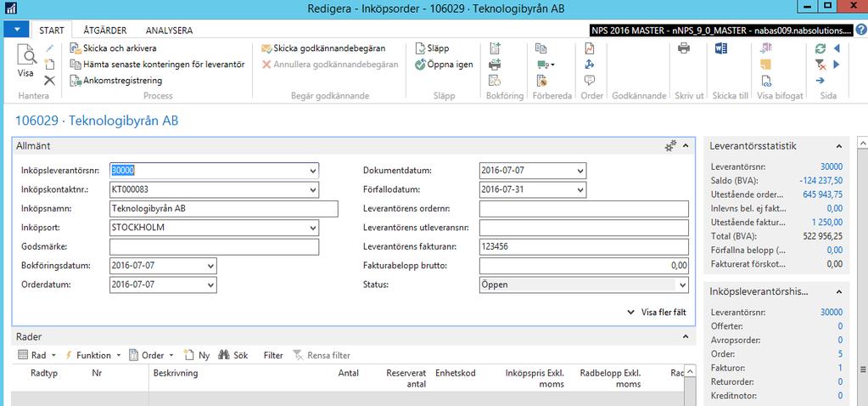The width and height of the screenshot is (868, 406).
Task: Switch to the START ribbon tab
Action: tap(52, 31)
